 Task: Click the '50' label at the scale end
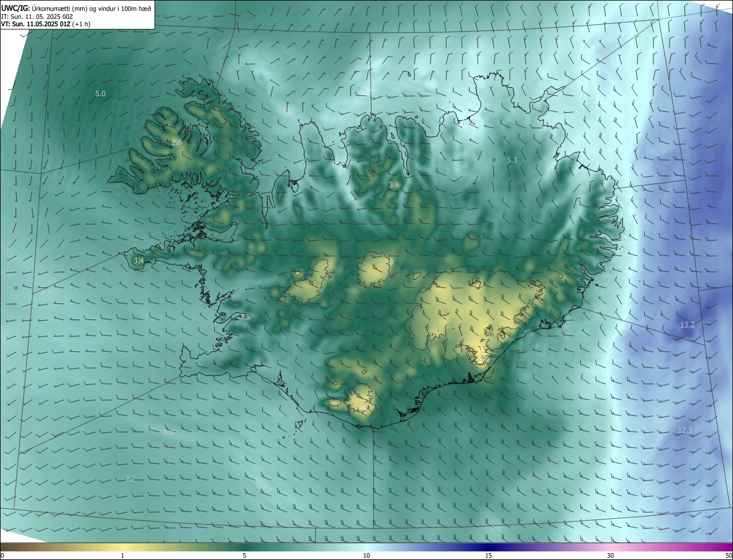[728, 555]
